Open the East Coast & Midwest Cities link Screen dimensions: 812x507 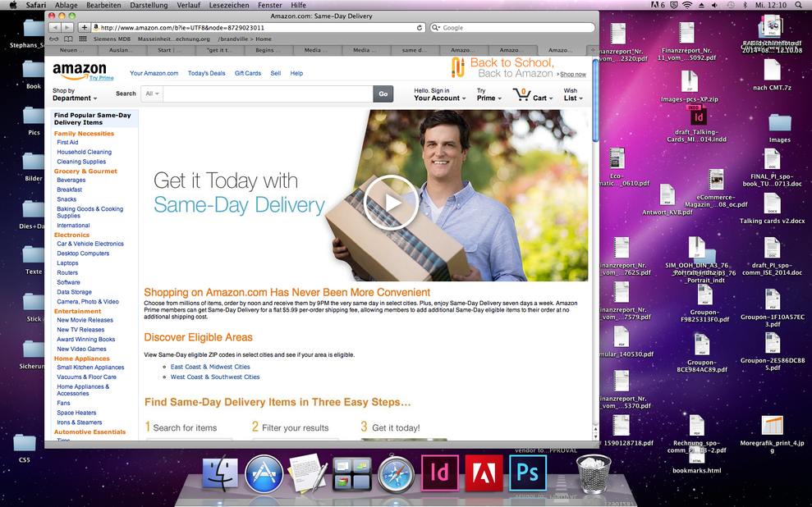coord(210,366)
